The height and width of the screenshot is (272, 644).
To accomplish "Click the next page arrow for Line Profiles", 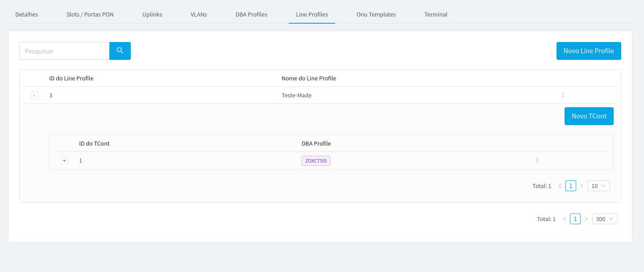I will [x=586, y=218].
